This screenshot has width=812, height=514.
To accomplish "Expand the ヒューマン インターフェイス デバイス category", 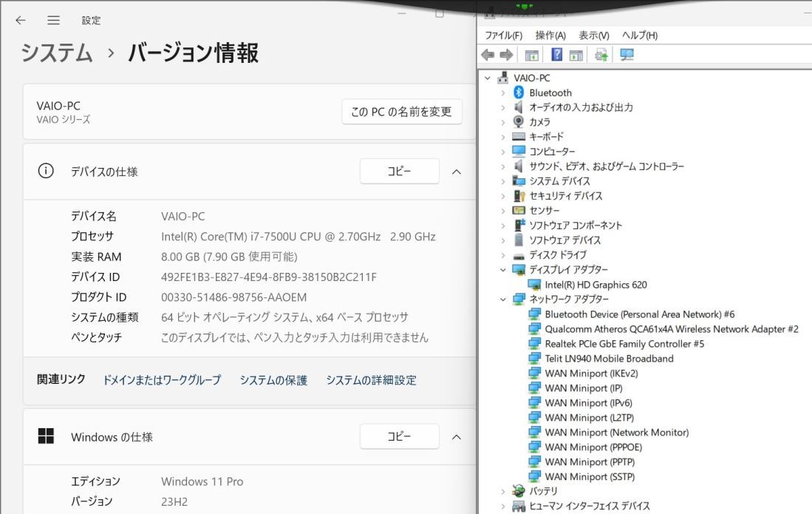I will pos(503,506).
